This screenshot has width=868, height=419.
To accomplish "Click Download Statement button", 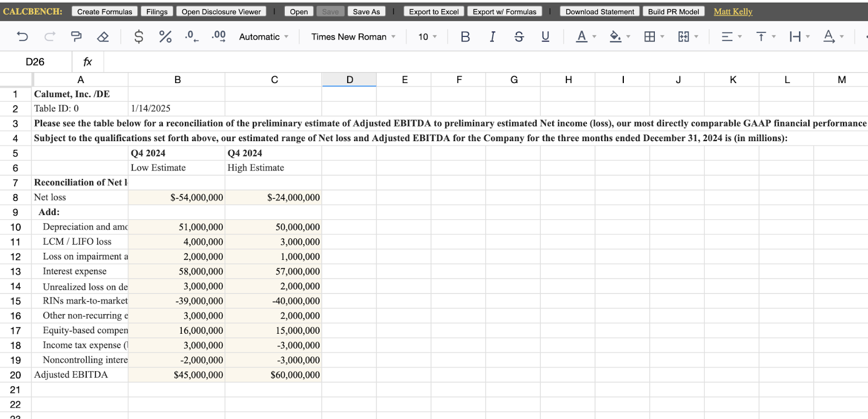I will pos(599,11).
